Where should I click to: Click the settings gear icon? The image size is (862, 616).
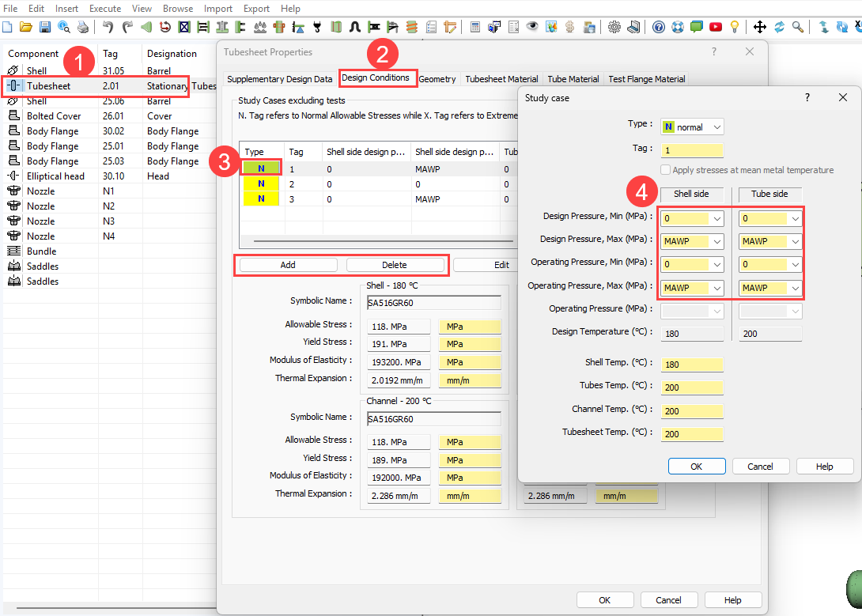[614, 27]
